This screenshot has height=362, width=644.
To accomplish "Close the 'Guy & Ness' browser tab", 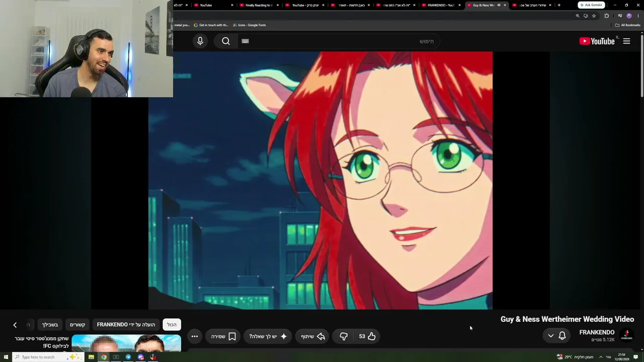I will (505, 5).
